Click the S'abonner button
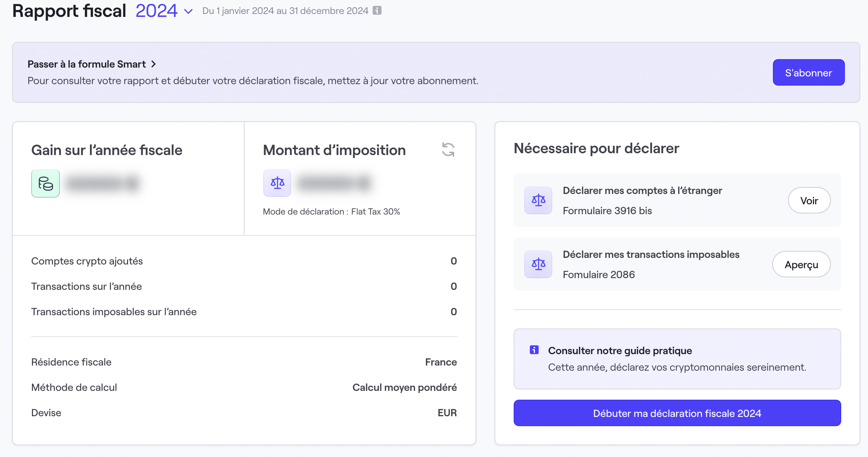 [809, 72]
